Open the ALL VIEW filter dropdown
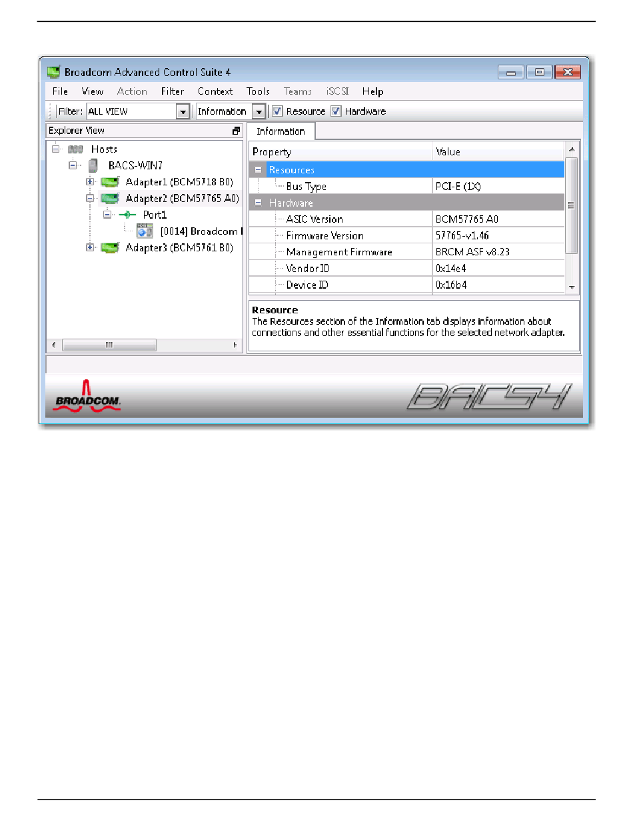Viewport: 633px width, 840px height. (183, 112)
